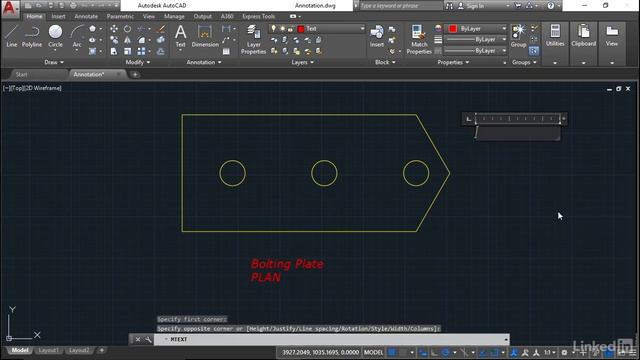
Task: Click the new drawing tab plus button
Action: point(135,74)
